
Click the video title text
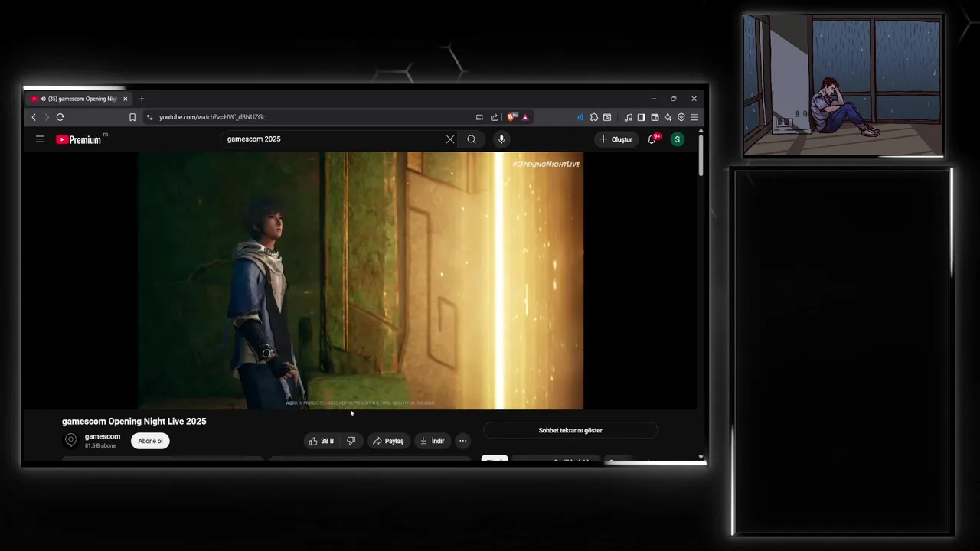pyautogui.click(x=134, y=422)
